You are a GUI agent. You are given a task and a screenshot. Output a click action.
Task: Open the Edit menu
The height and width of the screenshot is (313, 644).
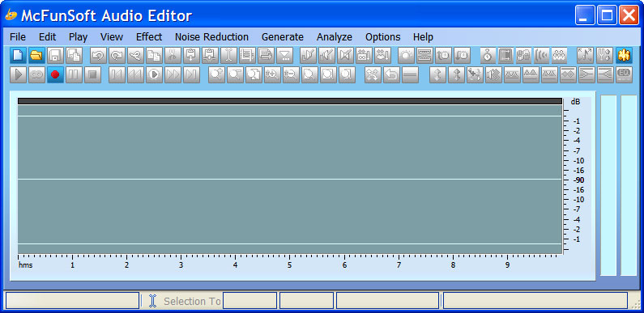pos(47,37)
